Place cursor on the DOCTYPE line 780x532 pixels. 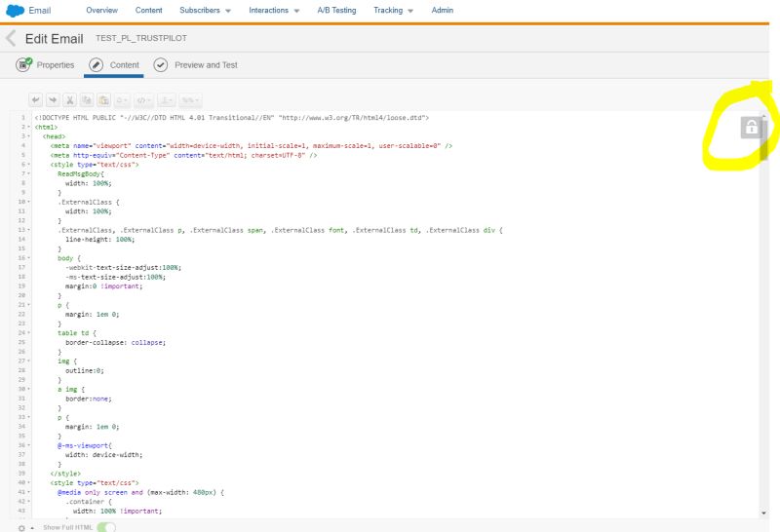(x=231, y=118)
